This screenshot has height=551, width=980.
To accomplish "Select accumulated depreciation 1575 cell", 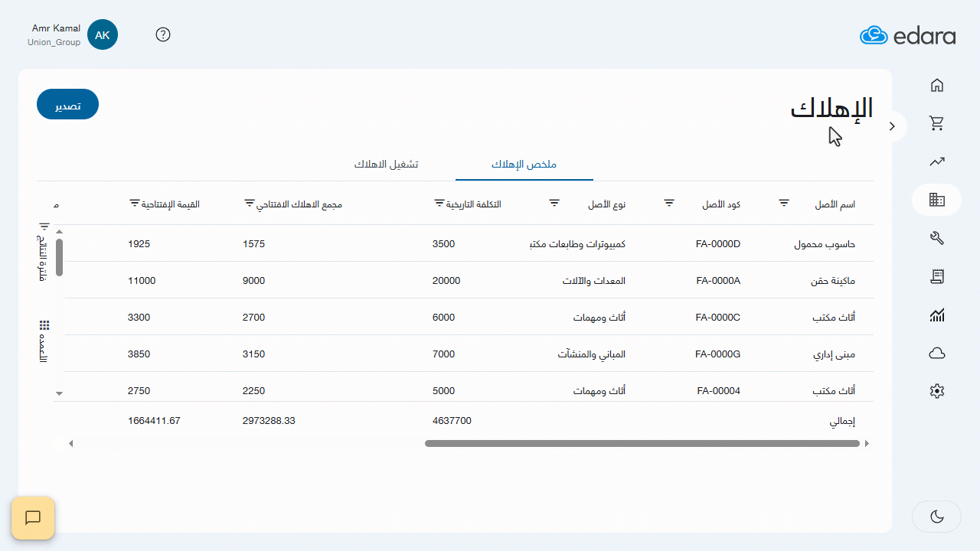I will coord(253,244).
